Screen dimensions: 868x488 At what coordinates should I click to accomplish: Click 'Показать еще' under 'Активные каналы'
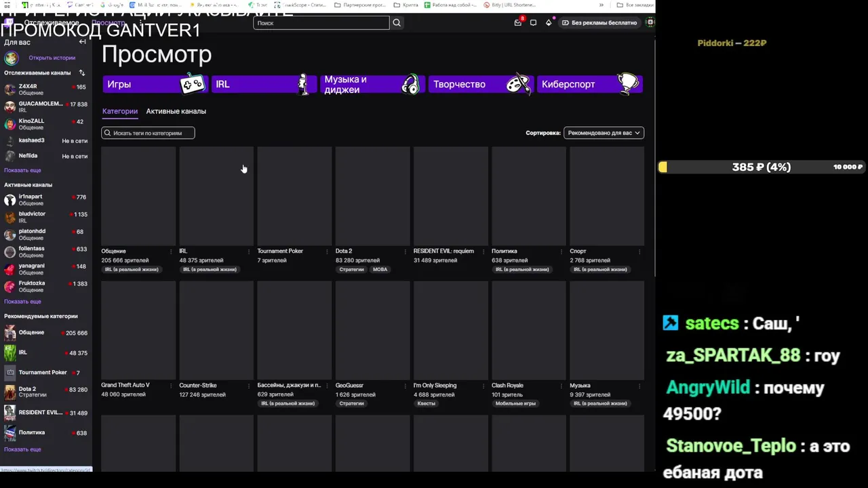(22, 302)
